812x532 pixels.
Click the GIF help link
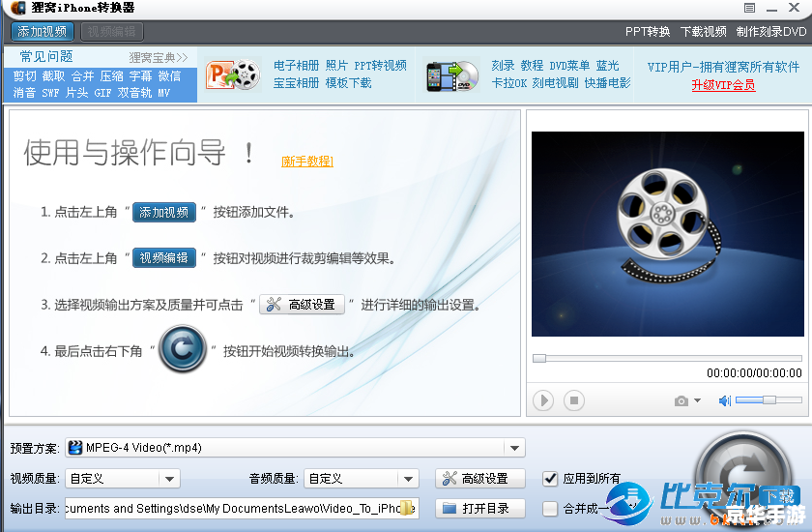(x=102, y=93)
